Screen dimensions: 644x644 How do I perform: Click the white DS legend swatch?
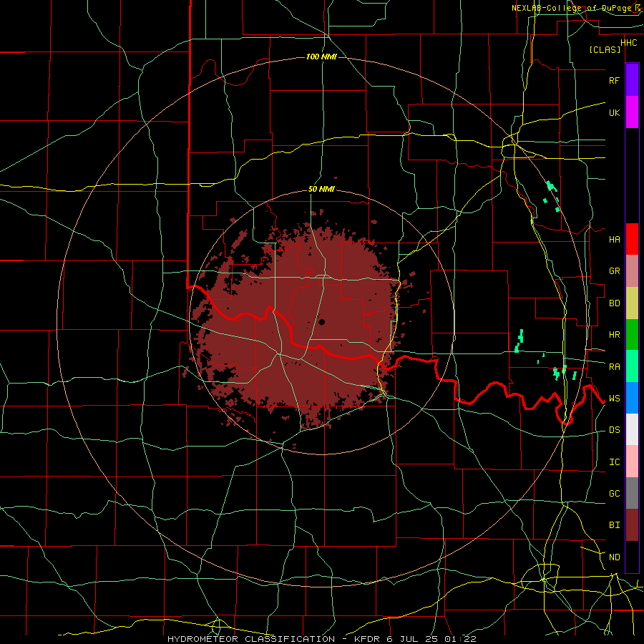coord(632,429)
